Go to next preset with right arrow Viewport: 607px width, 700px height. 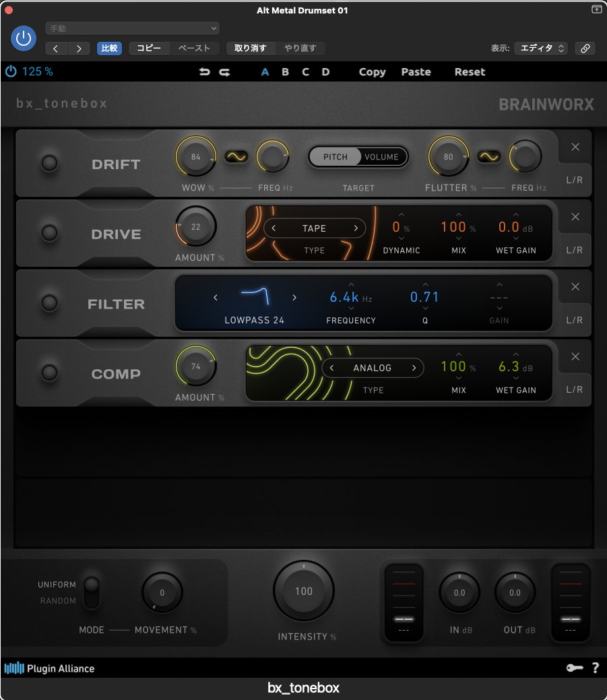(79, 49)
